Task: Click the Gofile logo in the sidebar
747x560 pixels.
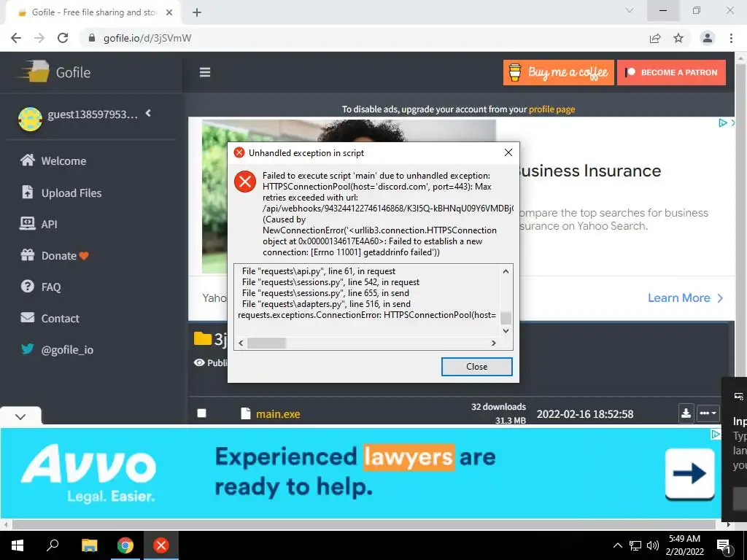Action: pos(54,72)
